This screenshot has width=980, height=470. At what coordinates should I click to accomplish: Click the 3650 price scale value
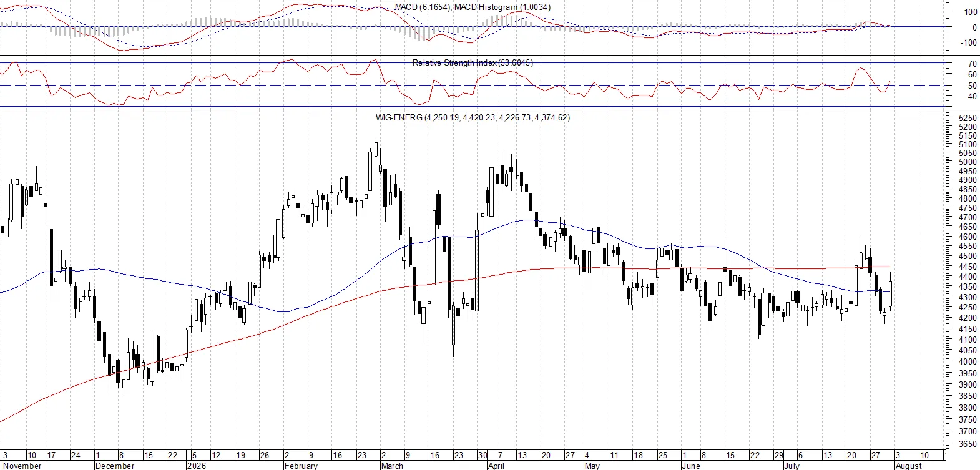pyautogui.click(x=968, y=444)
